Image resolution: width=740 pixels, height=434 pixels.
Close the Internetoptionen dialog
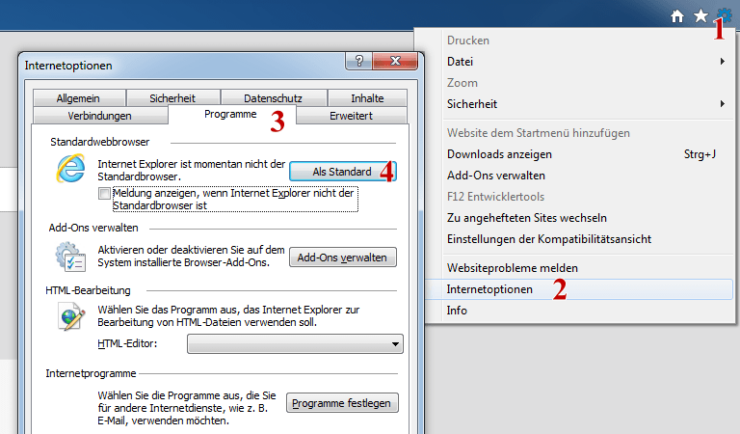pos(395,61)
